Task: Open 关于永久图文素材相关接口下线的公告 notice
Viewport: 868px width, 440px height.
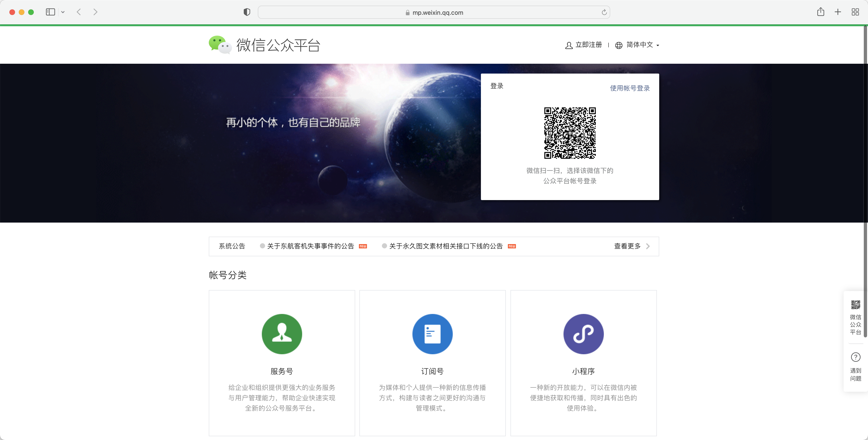Action: click(x=445, y=246)
